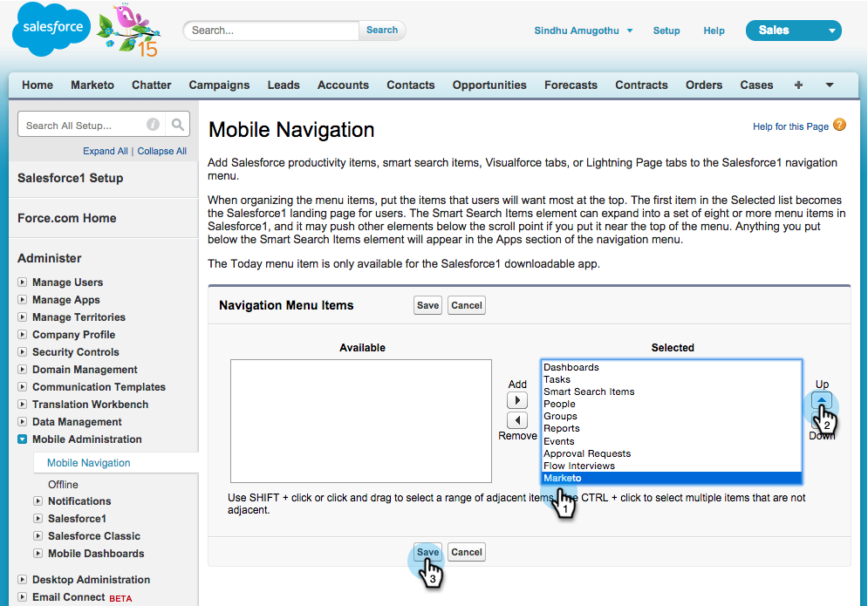Click the top Search button
The image size is (868, 606).
382,30
